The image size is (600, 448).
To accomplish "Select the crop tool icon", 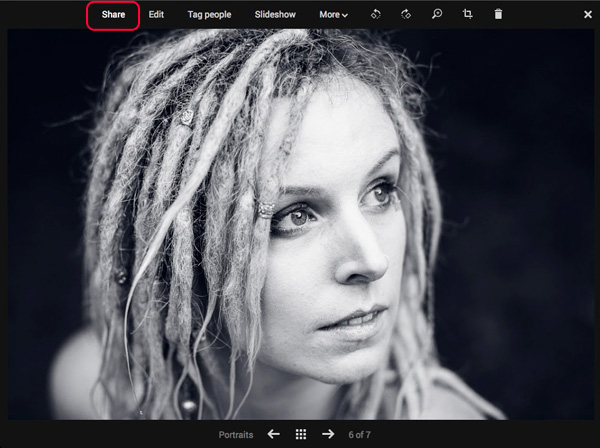I will point(467,15).
